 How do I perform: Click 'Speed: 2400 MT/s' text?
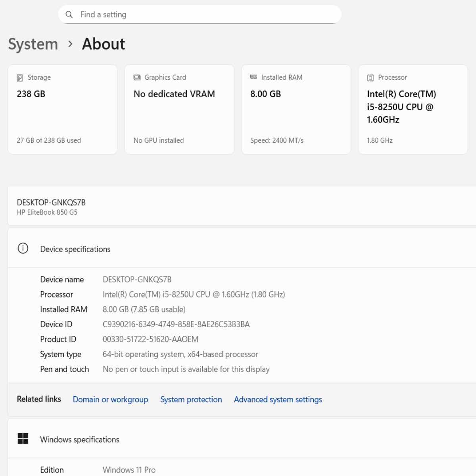[x=277, y=140]
